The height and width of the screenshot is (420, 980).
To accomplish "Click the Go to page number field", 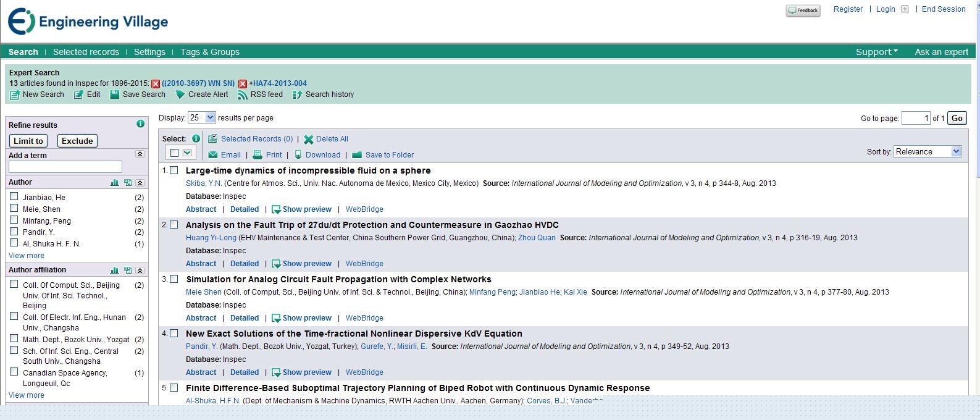I will (x=916, y=118).
